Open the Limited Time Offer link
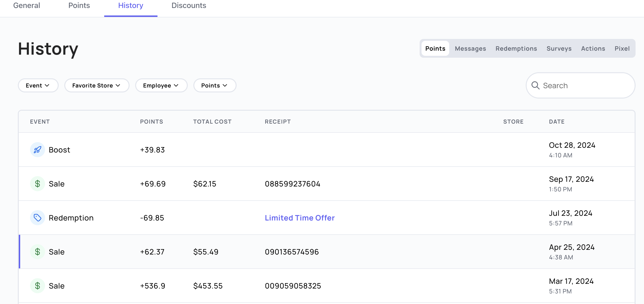Image resolution: width=644 pixels, height=304 pixels. [x=300, y=218]
